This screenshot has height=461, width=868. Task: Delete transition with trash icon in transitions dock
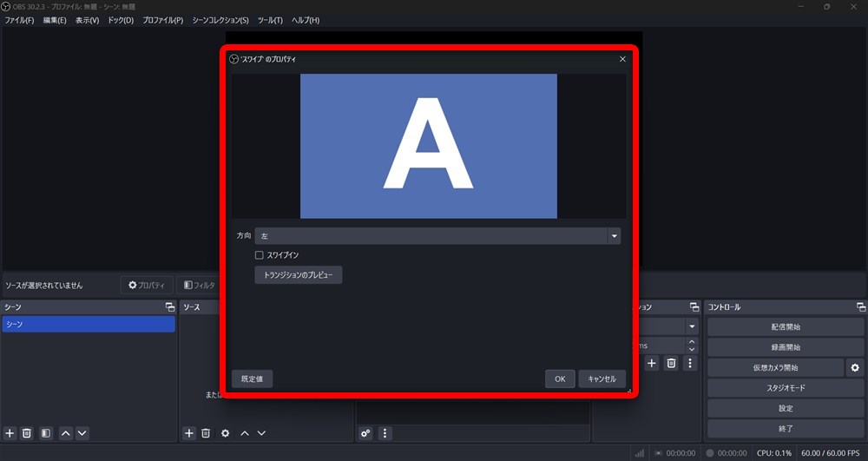click(671, 363)
